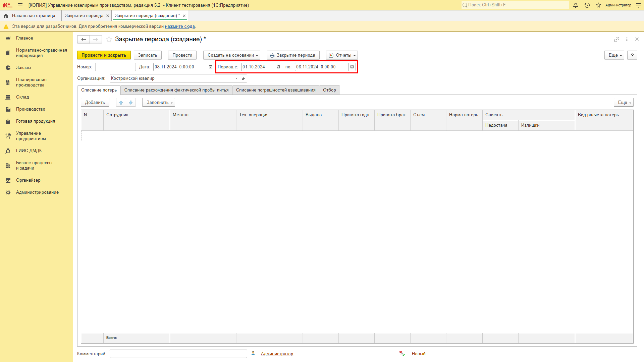Click the Сотрудник column header
644x362 pixels.
coord(137,120)
